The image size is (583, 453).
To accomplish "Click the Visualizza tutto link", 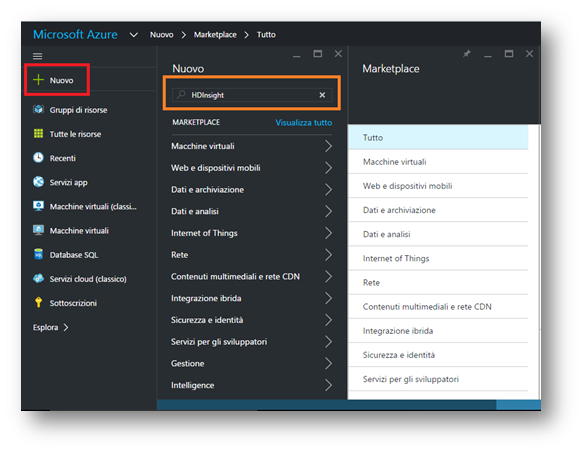I will point(303,123).
